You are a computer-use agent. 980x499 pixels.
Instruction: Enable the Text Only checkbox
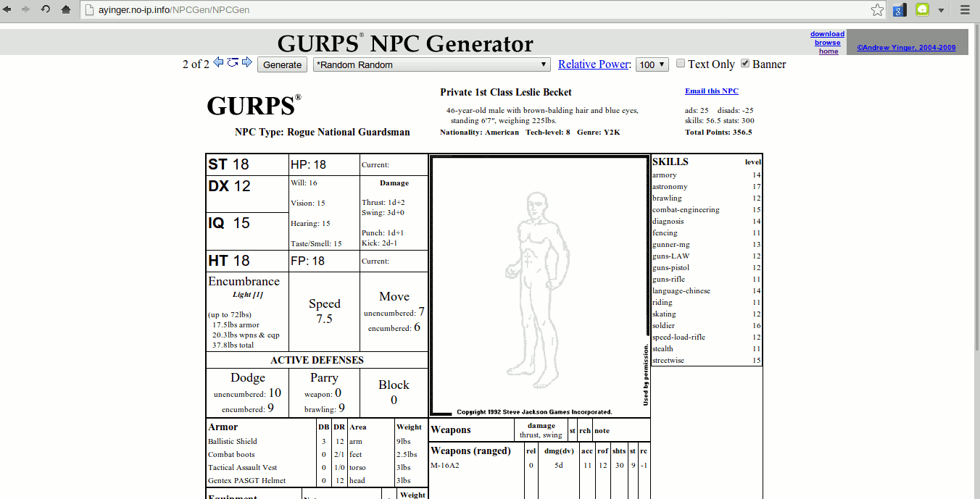680,64
